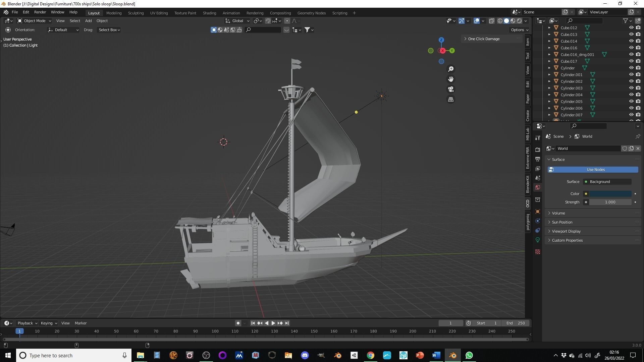Click the world background Color swatch

point(610,194)
